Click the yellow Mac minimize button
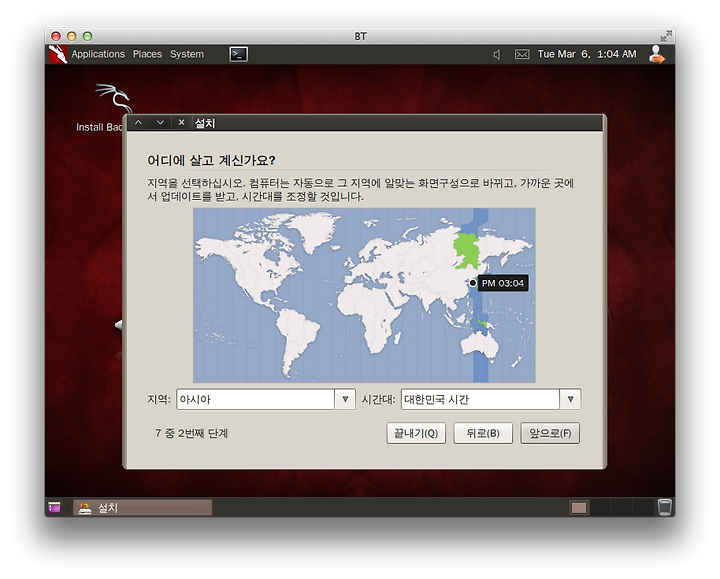 coord(72,36)
